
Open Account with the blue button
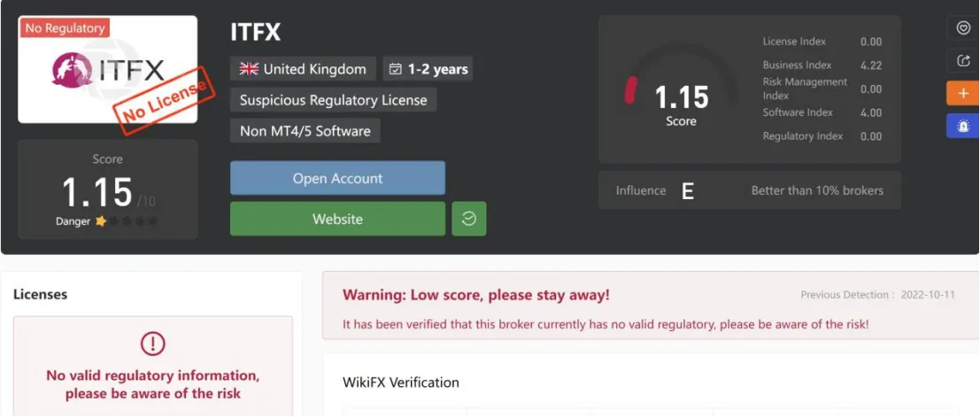(337, 178)
